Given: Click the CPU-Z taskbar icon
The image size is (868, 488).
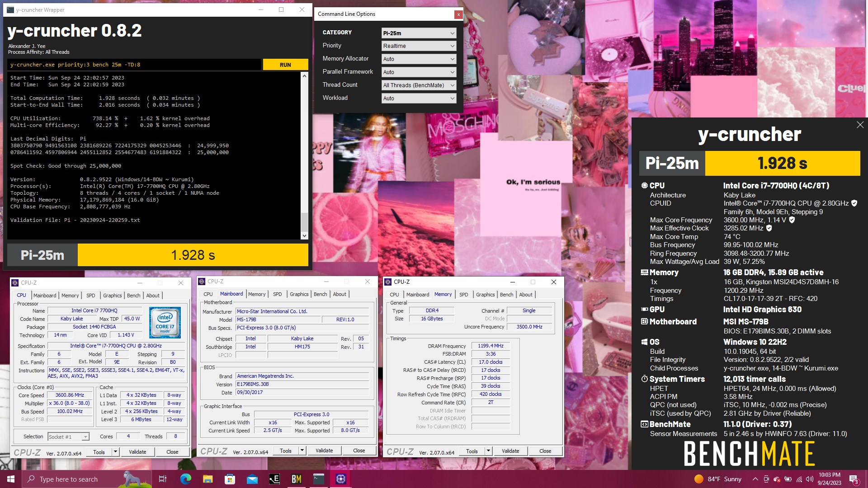Looking at the screenshot, I should point(340,479).
